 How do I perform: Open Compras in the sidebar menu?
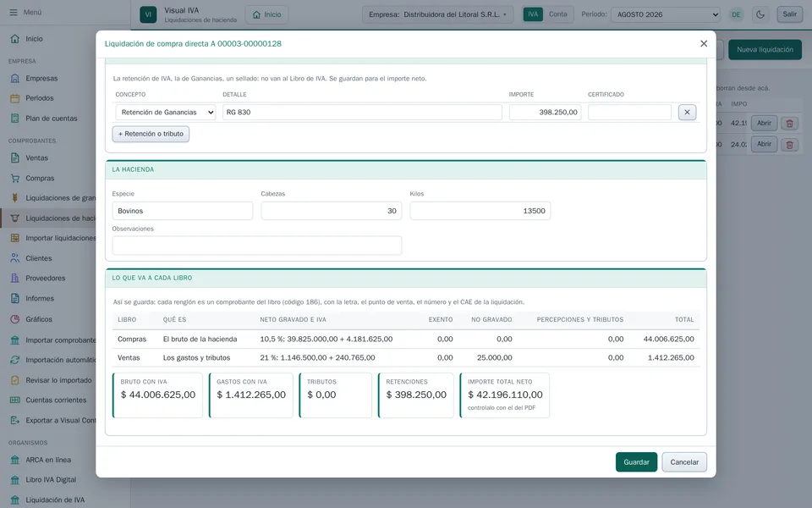[40, 178]
